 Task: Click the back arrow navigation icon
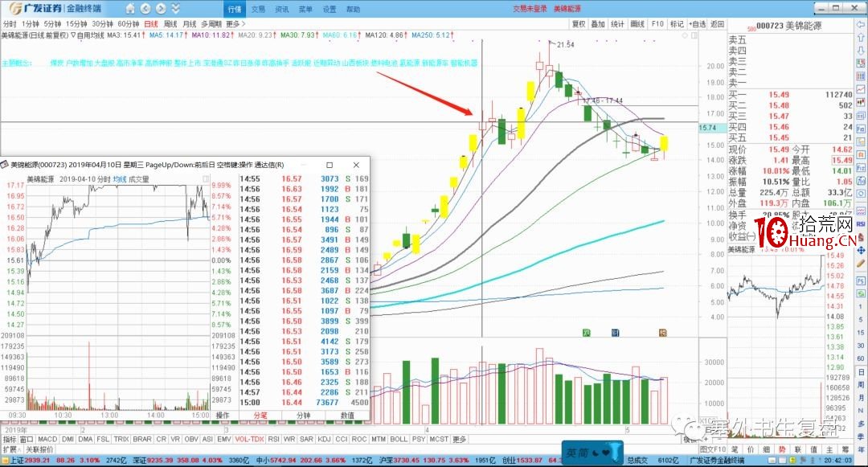(x=145, y=8)
